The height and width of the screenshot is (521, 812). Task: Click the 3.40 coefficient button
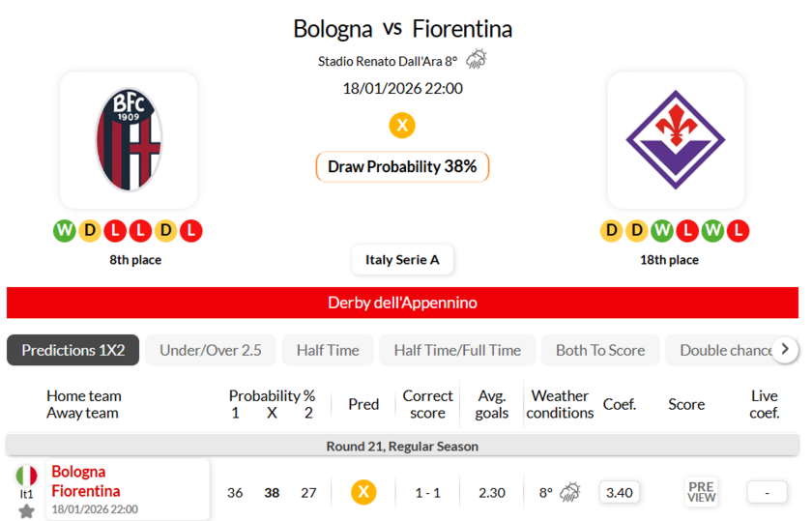619,492
